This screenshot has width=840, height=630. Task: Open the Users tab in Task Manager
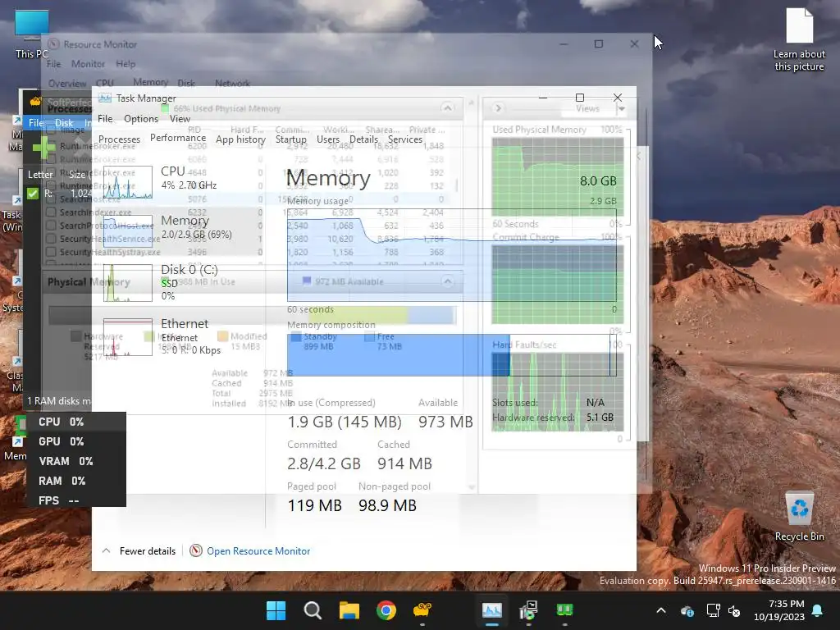point(328,139)
